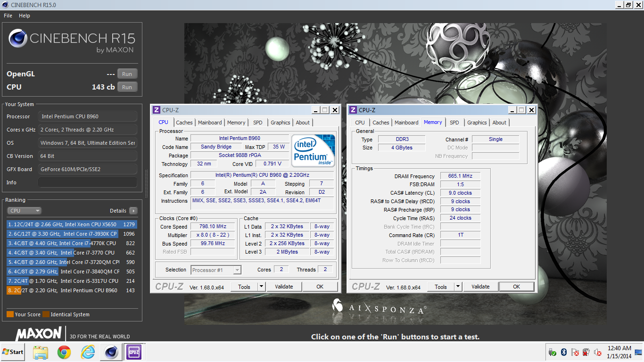Image resolution: width=644 pixels, height=362 pixels.
Task: Click the Your Score orange legend swatch
Action: 10,314
